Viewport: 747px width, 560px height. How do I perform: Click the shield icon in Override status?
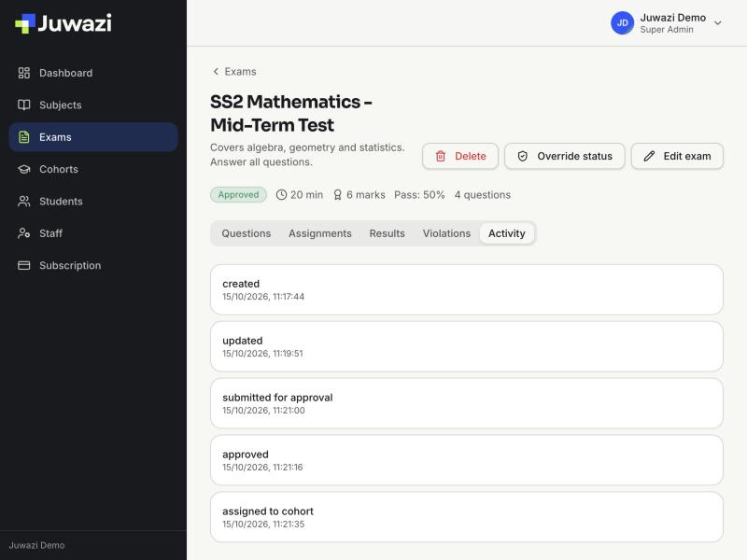pyautogui.click(x=523, y=156)
